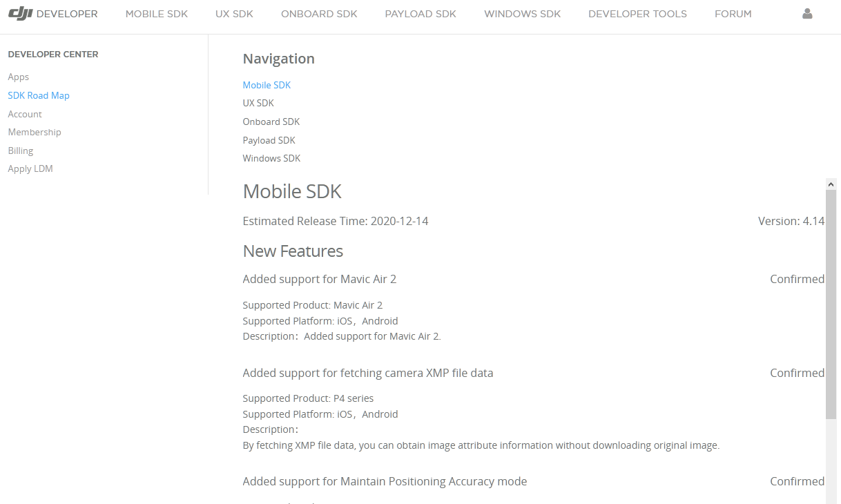
Task: Open the Mobile SDK top menu
Action: tap(157, 14)
